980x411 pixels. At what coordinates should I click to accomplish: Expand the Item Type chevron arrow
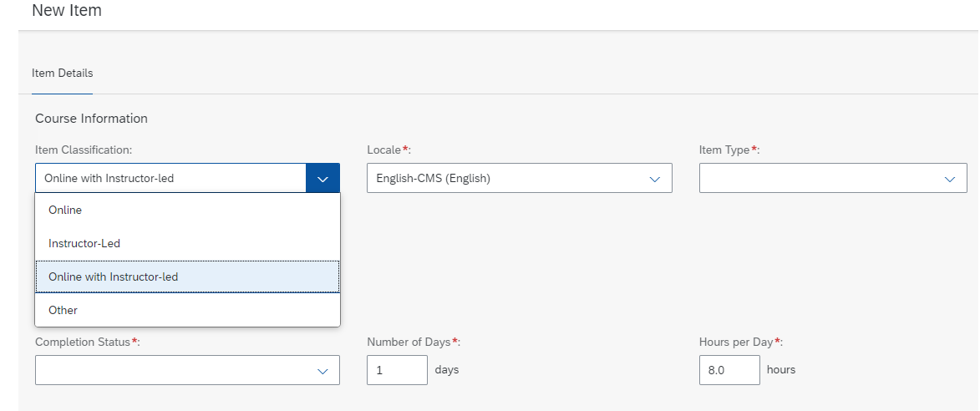pyautogui.click(x=950, y=179)
